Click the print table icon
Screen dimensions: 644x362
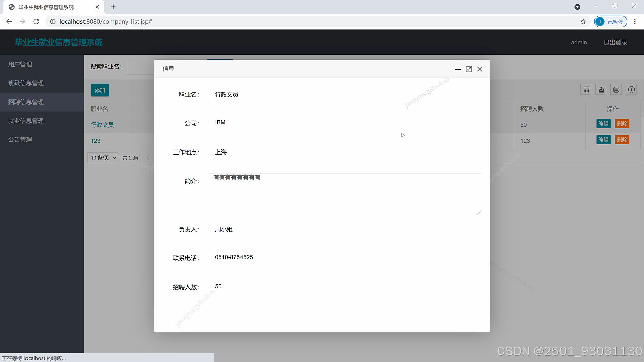click(616, 89)
